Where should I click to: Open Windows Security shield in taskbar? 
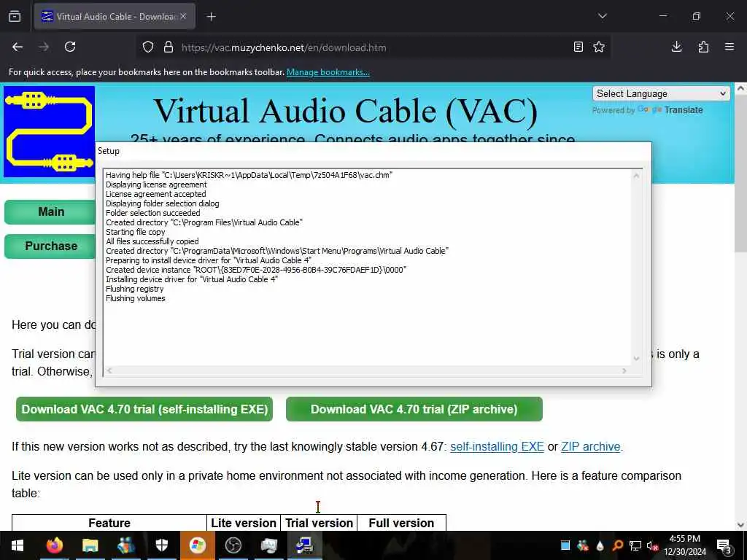pyautogui.click(x=161, y=545)
